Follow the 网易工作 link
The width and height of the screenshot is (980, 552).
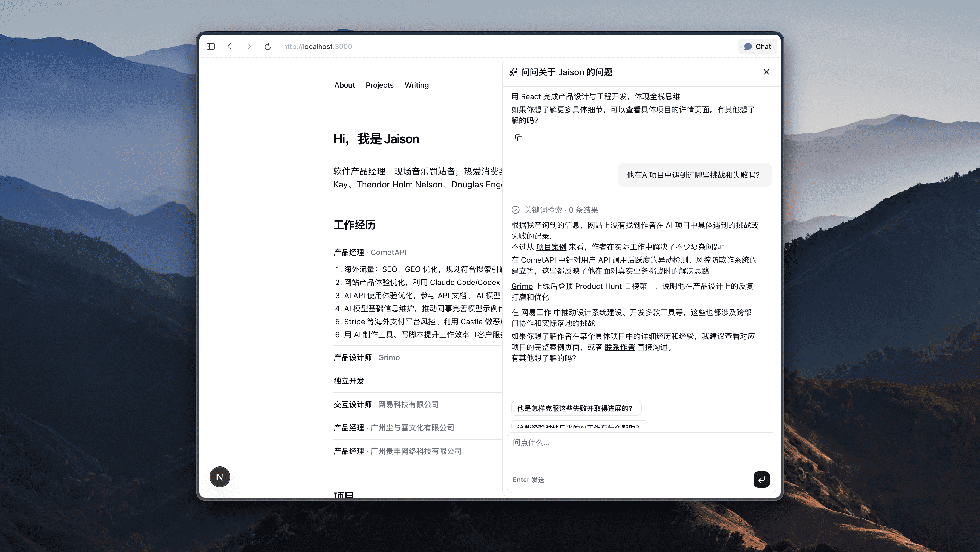[x=536, y=313]
